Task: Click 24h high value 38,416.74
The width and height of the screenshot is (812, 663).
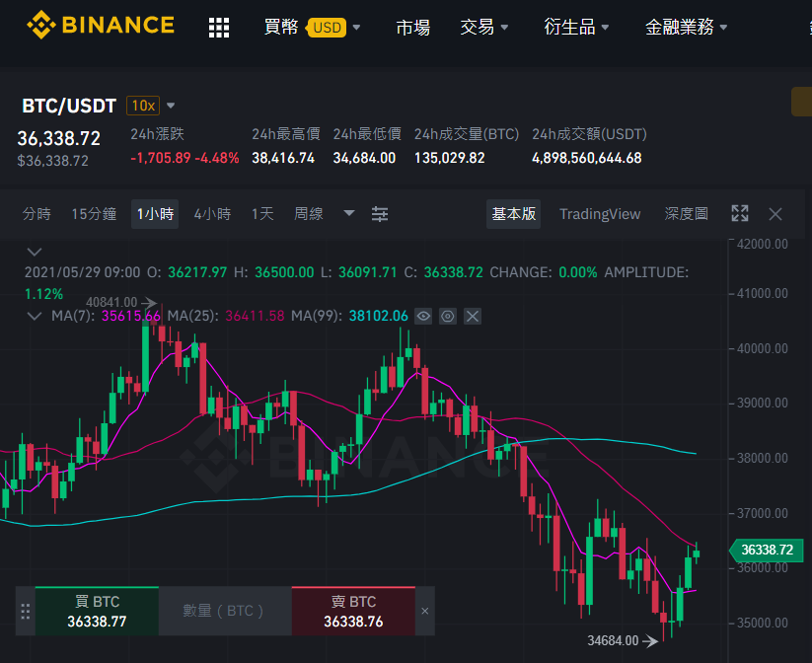Action: [x=283, y=158]
